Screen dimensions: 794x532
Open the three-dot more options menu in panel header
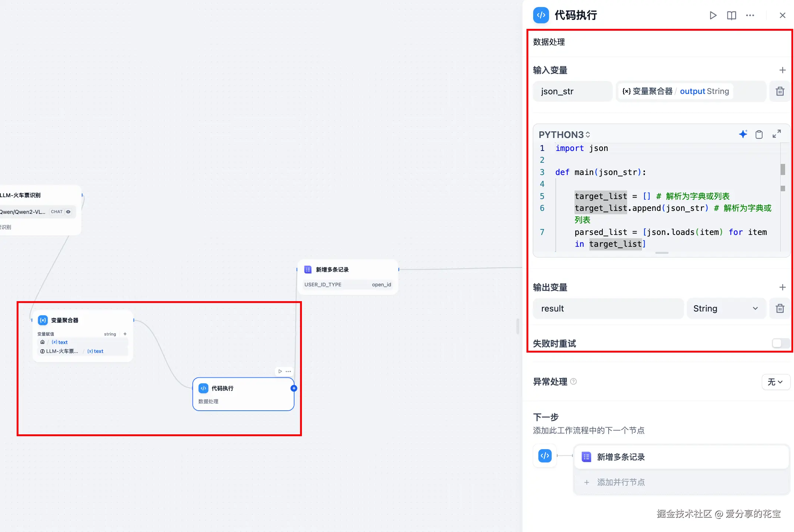point(750,15)
